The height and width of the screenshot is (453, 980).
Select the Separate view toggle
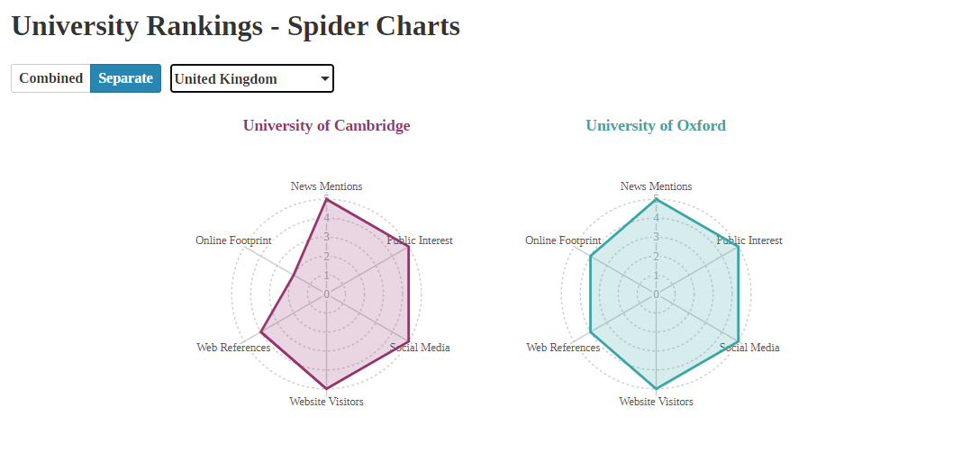point(125,78)
